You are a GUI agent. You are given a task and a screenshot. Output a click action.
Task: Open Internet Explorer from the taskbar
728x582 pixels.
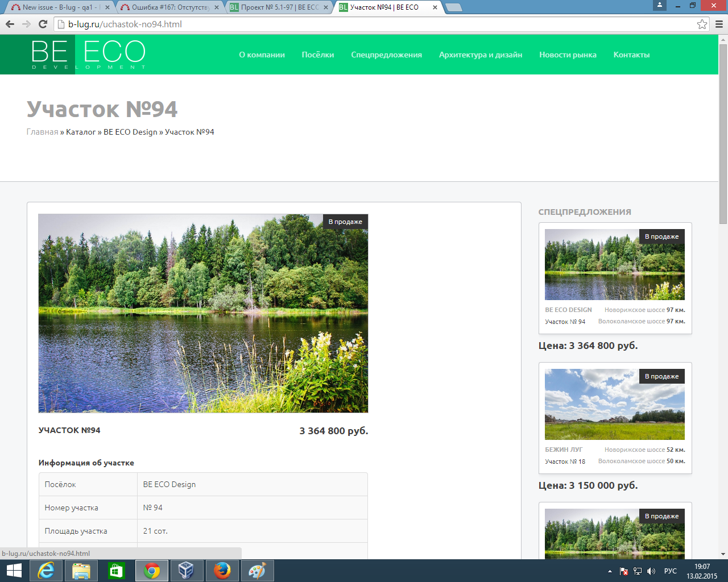(x=45, y=571)
